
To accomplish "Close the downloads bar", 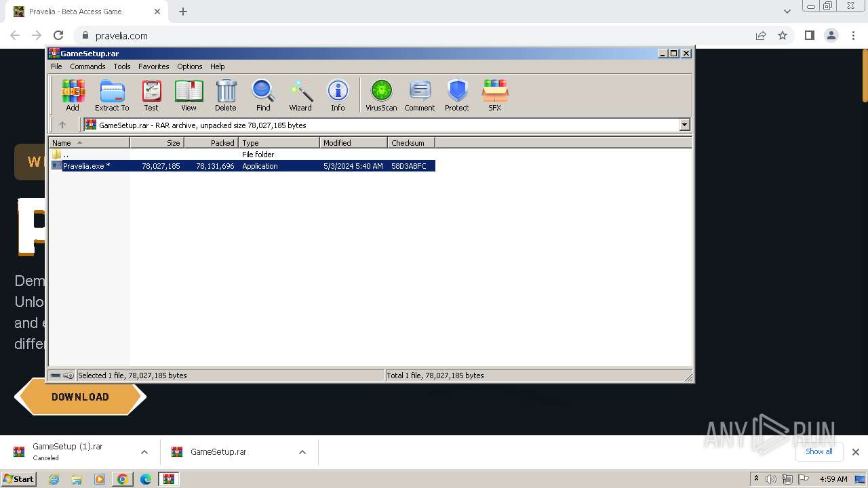I will [x=855, y=452].
